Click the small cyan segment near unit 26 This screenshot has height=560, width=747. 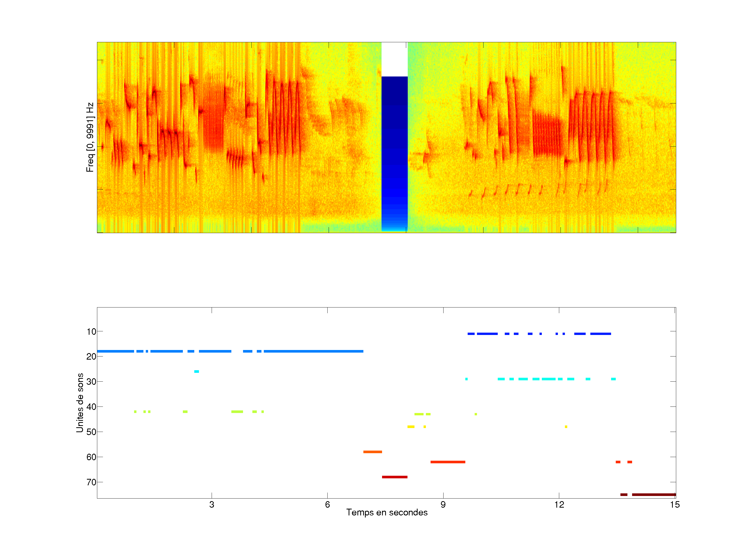click(x=197, y=371)
